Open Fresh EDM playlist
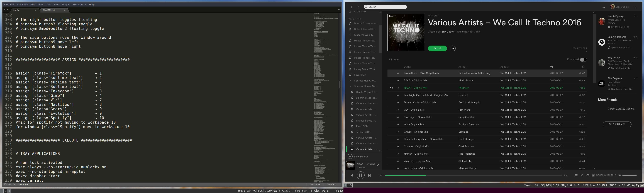Screen dimensions: 644x193 click(362, 126)
